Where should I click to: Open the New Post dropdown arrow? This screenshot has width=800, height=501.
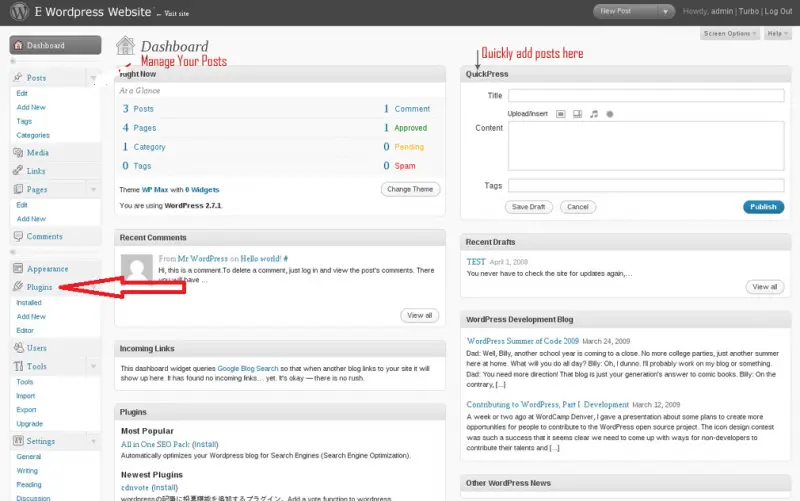pyautogui.click(x=665, y=11)
